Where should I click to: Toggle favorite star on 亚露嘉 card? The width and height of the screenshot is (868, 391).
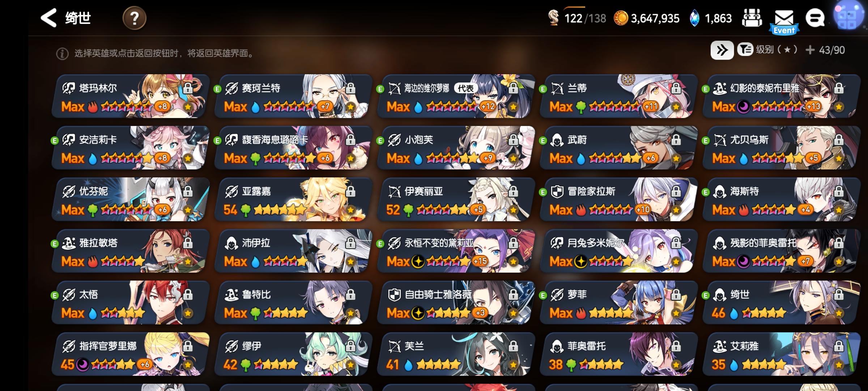click(x=350, y=210)
